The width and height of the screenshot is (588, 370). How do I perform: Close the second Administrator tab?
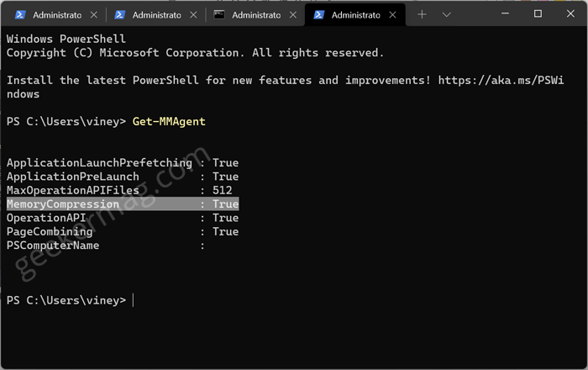pos(193,14)
